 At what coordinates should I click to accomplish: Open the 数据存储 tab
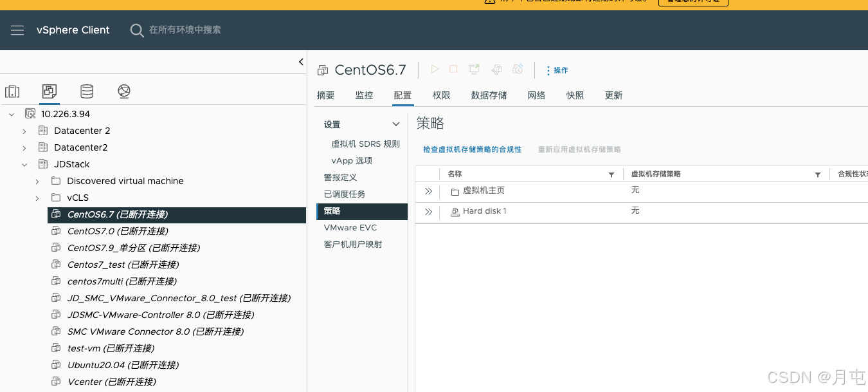489,95
